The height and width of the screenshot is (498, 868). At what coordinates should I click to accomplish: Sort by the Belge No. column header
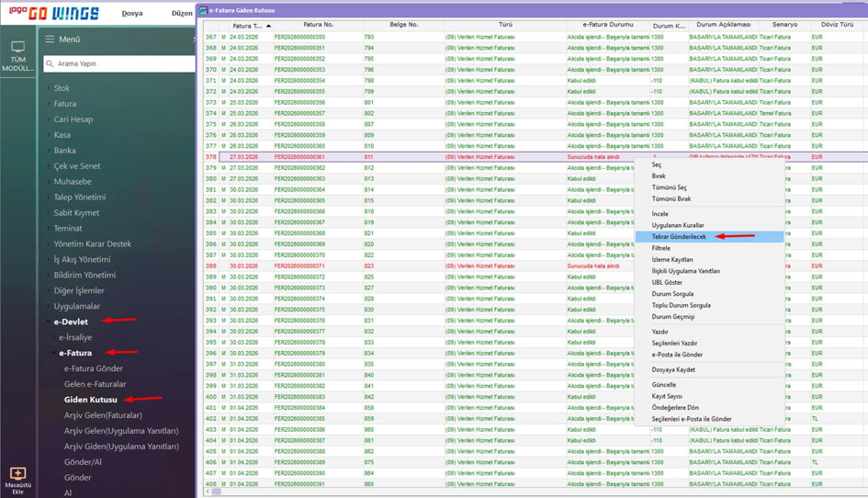tap(404, 25)
